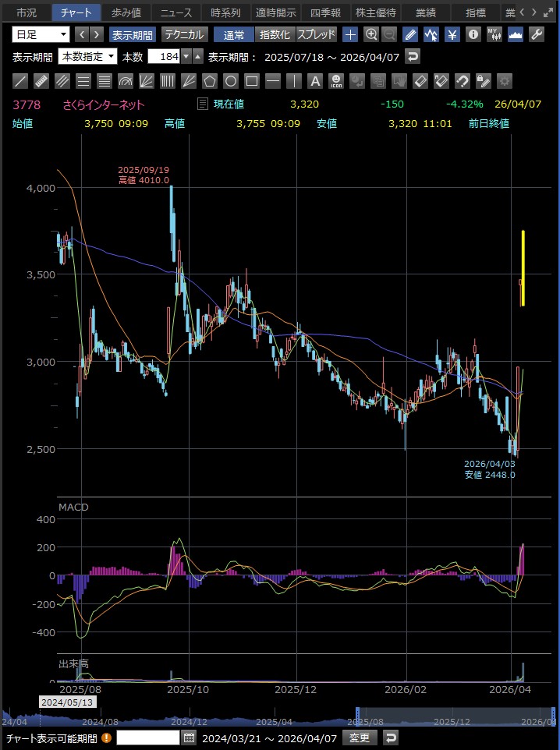This screenshot has width=560, height=750.
Task: Open the 本数 count dropdown arrow
Action: pyautogui.click(x=186, y=56)
